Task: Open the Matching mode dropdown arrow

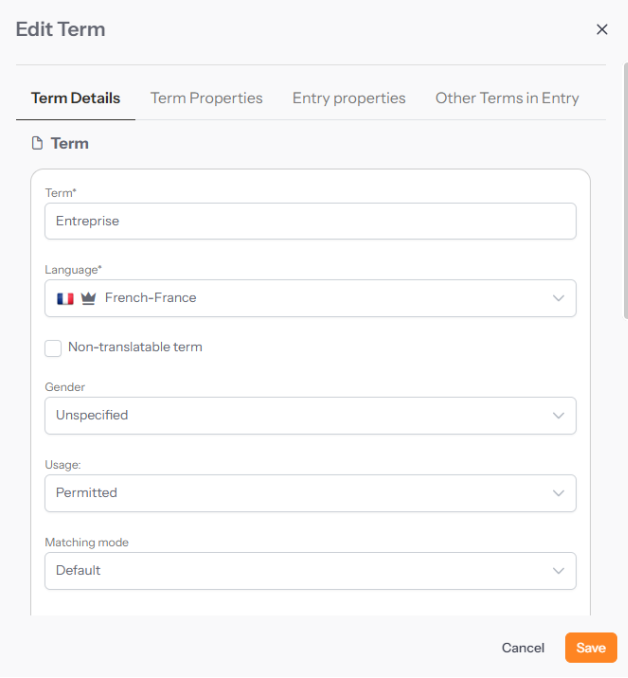Action: [558, 571]
